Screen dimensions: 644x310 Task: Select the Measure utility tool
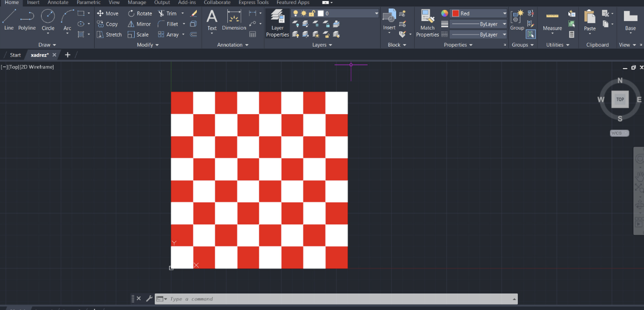pyautogui.click(x=552, y=20)
